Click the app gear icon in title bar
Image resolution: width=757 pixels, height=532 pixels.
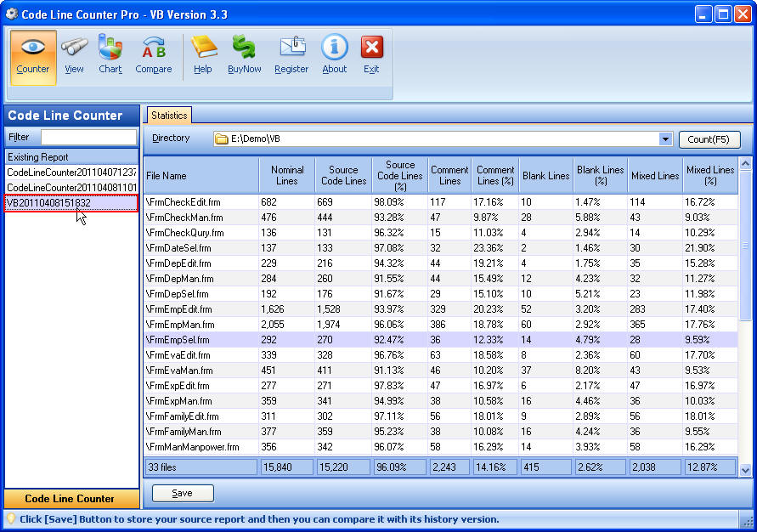click(12, 14)
